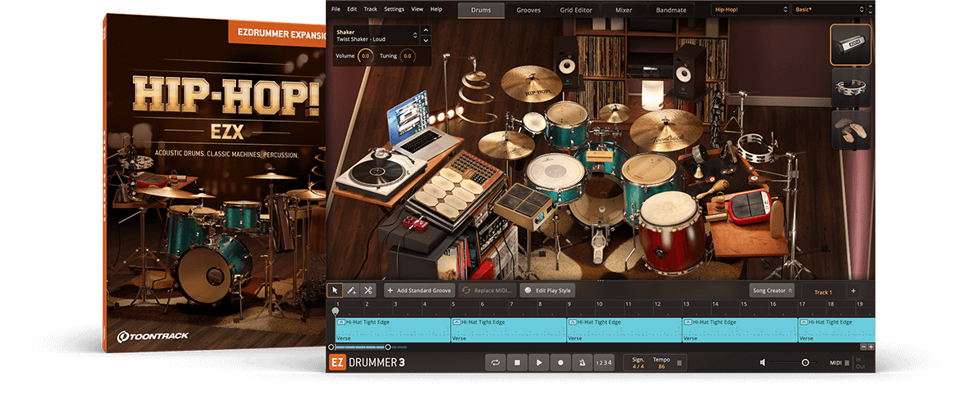Click timeline bar marker 9

pyautogui.click(x=569, y=303)
